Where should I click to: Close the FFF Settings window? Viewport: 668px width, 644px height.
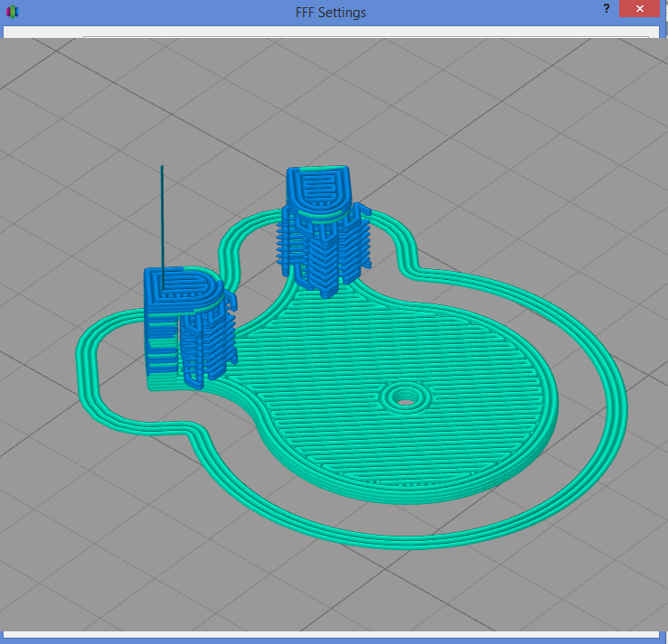click(640, 9)
